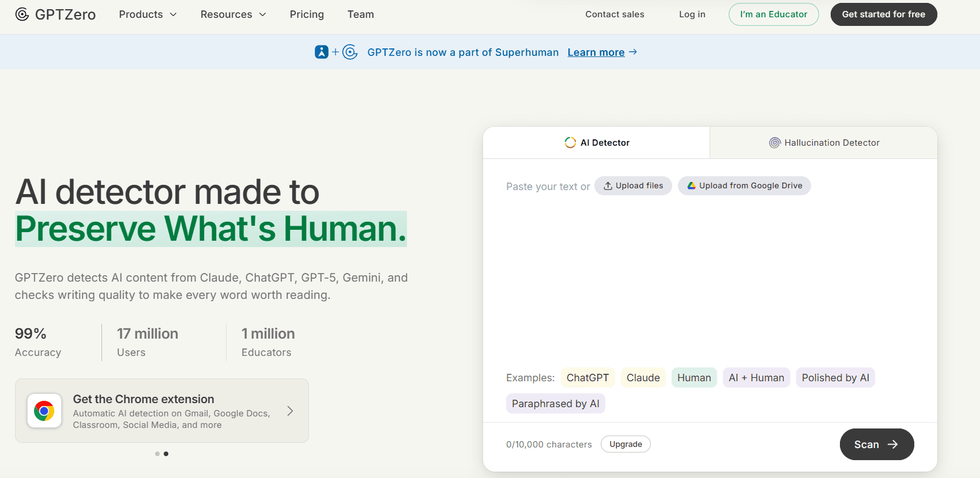Image resolution: width=980 pixels, height=478 pixels.
Task: Load the Claude example text
Action: click(643, 378)
